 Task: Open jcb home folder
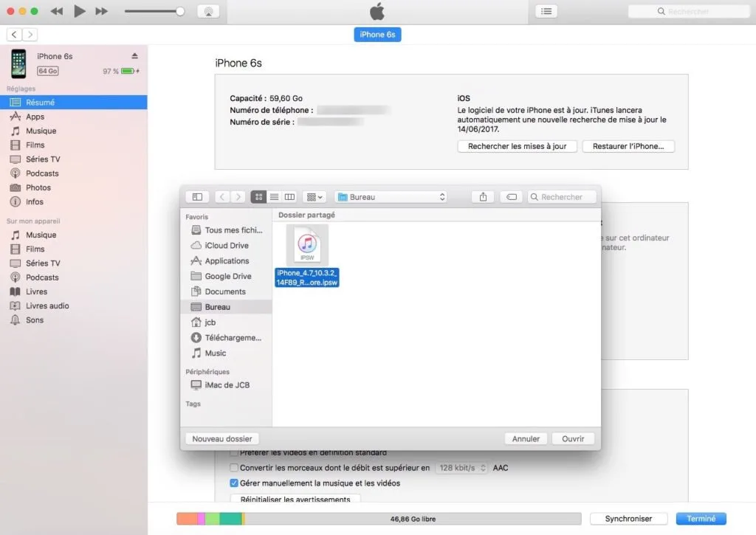pos(227,322)
